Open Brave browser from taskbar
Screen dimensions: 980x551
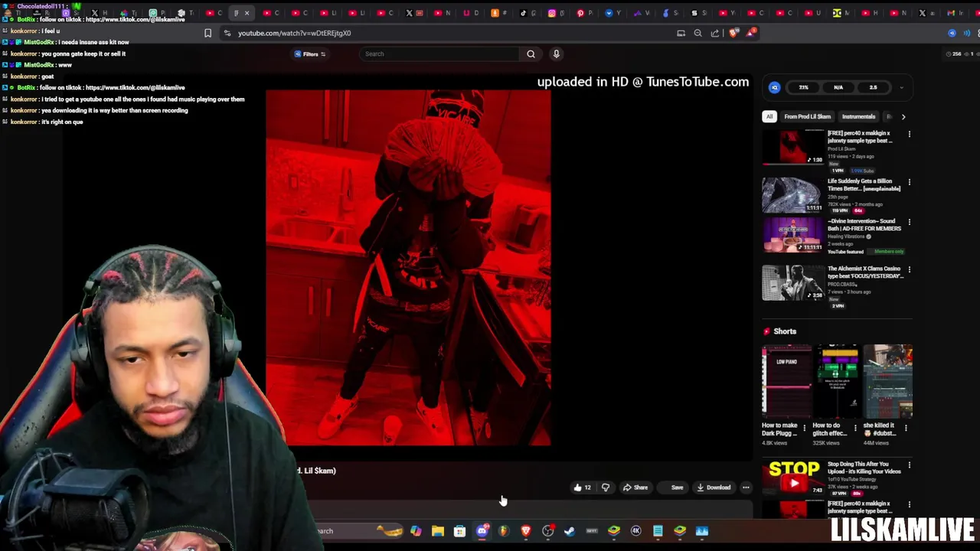pyautogui.click(x=526, y=531)
